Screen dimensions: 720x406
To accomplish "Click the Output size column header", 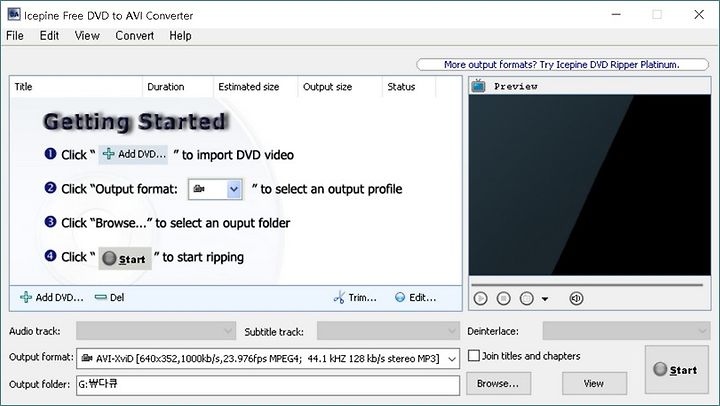I will click(340, 87).
